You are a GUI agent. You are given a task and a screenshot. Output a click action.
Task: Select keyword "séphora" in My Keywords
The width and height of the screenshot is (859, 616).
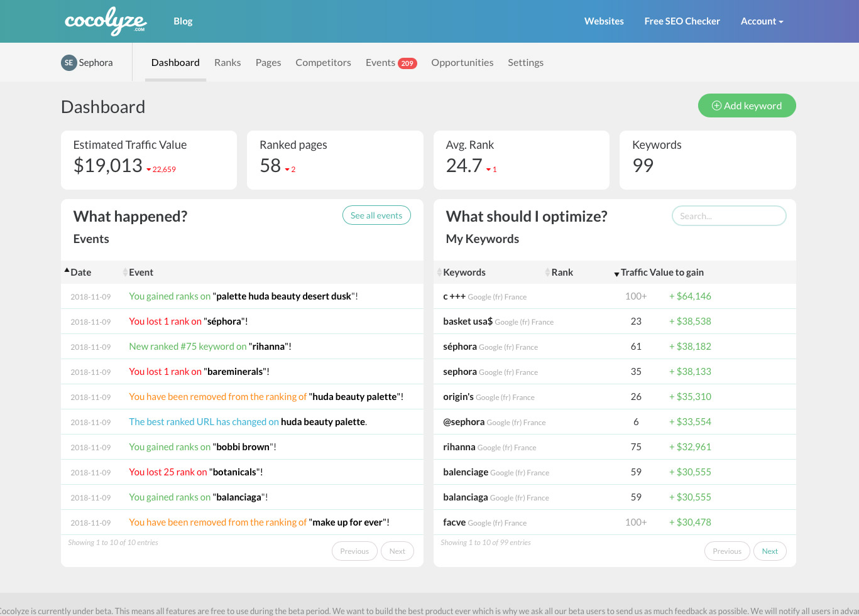coord(460,347)
